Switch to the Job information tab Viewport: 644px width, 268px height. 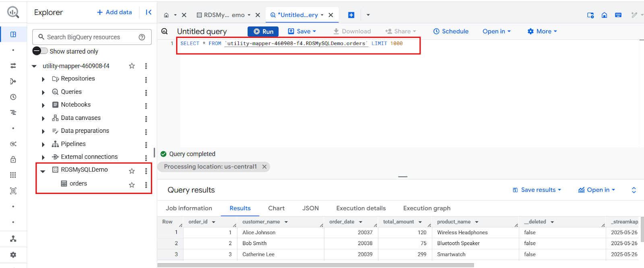(189, 208)
